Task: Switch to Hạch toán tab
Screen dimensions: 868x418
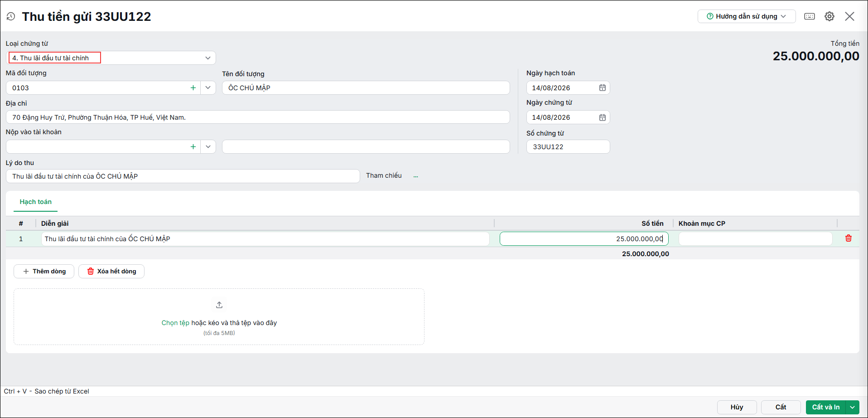Action: click(36, 202)
